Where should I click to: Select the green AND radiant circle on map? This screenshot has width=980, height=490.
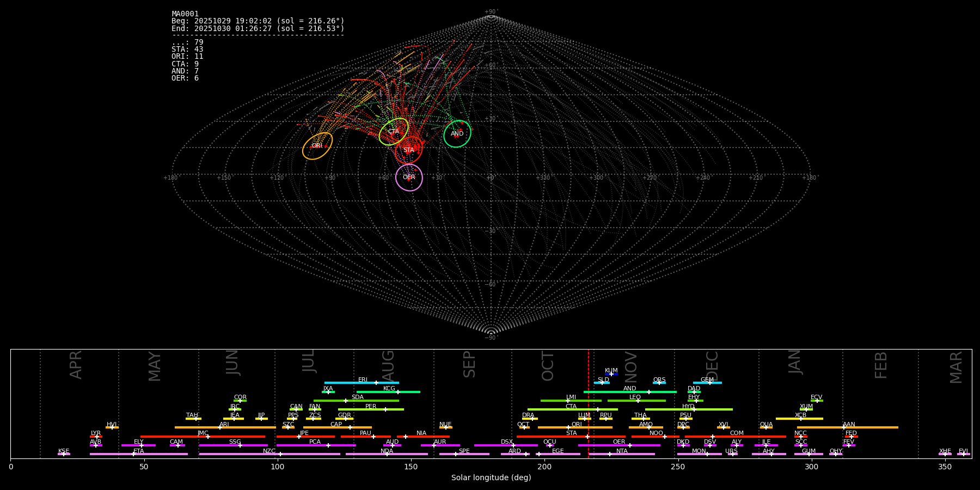457,134
